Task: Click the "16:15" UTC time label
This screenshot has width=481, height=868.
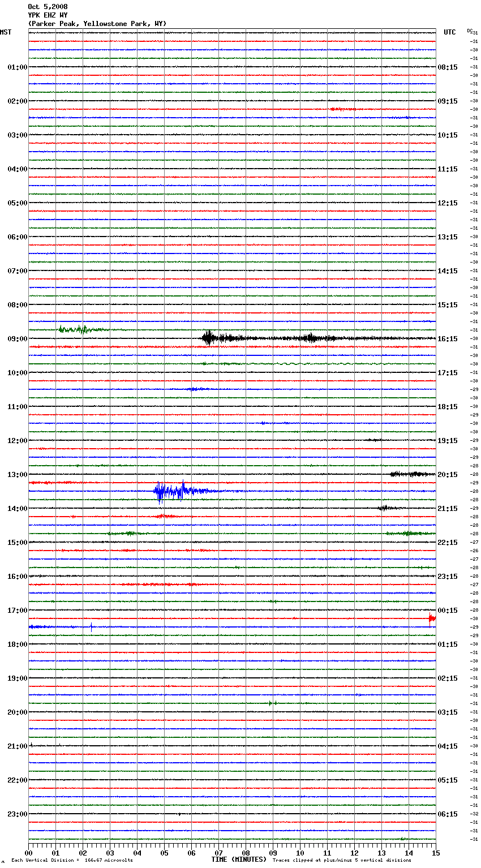Action: [448, 339]
